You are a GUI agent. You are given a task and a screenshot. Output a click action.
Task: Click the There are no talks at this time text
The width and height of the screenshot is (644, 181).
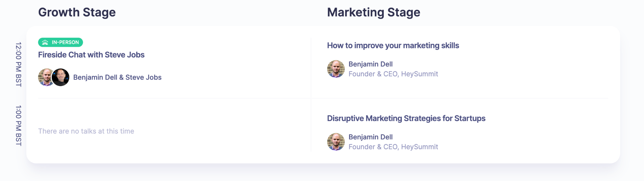tap(86, 131)
